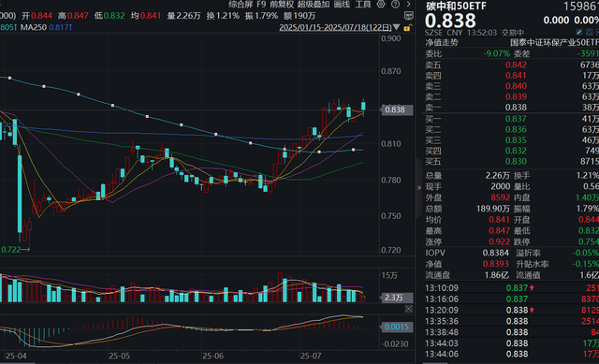
Task: Select 卖三 ask price 0.840
Action: [516, 86]
